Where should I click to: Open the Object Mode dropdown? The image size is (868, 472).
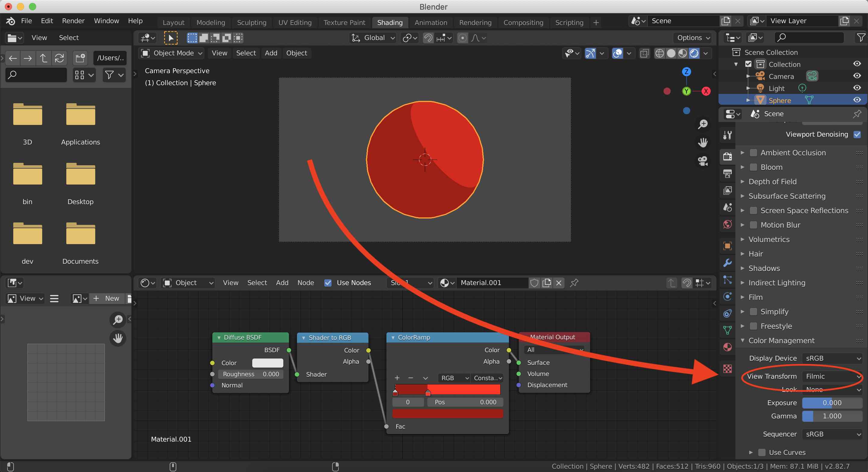pos(172,53)
